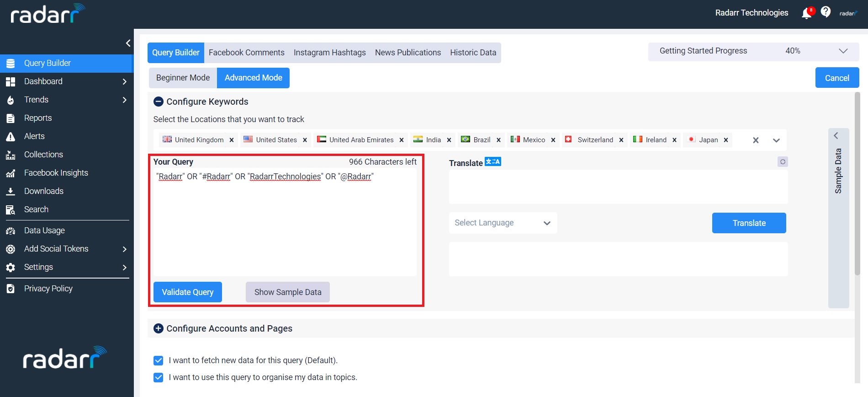The image size is (868, 397).
Task: Open the Select Language dropdown
Action: click(x=503, y=223)
